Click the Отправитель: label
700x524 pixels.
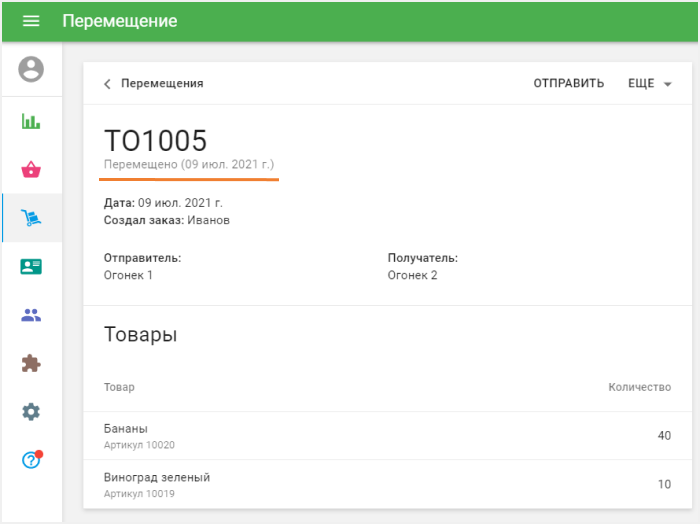click(142, 258)
